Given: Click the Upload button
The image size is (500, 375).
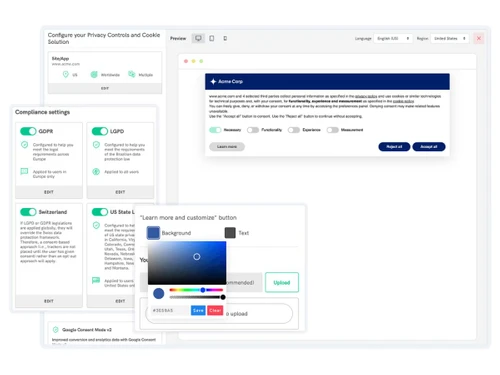Looking at the screenshot, I should pos(282,282).
